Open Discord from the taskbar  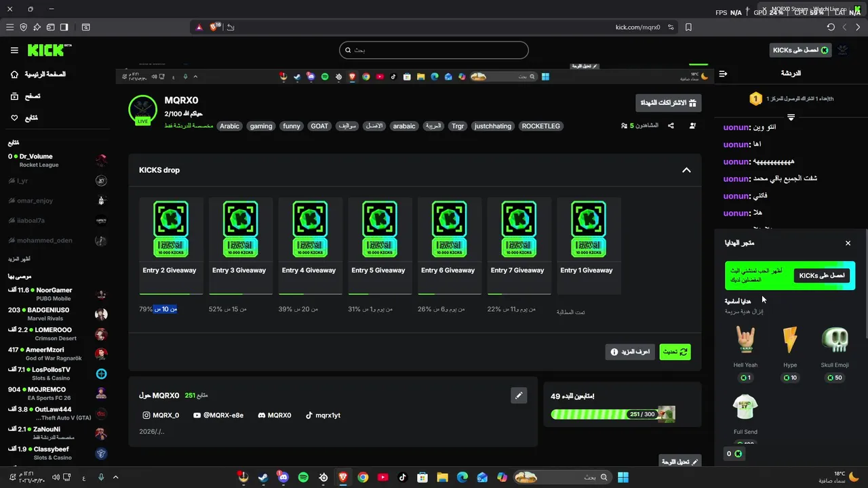point(283,477)
